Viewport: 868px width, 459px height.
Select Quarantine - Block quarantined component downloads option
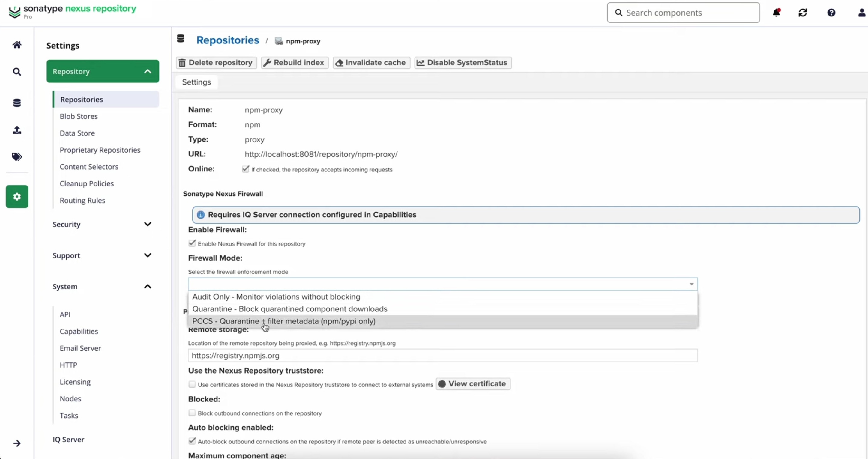click(443, 309)
